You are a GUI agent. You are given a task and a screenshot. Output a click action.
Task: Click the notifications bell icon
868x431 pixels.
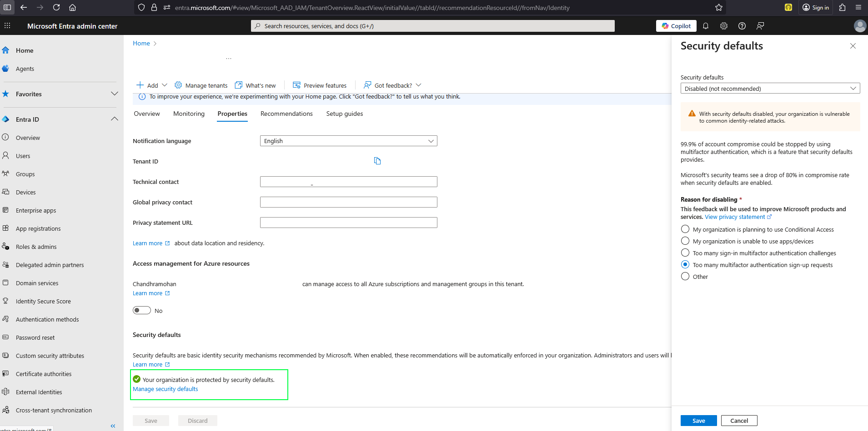[x=706, y=26]
